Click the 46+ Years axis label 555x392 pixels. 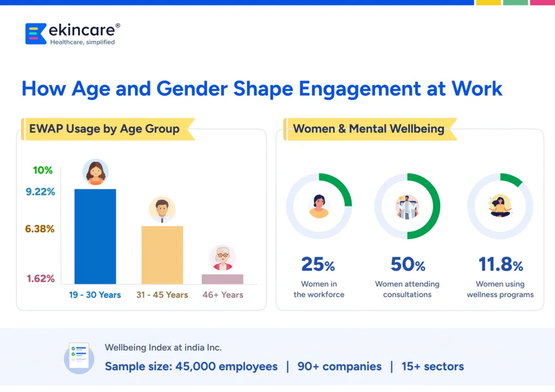222,295
